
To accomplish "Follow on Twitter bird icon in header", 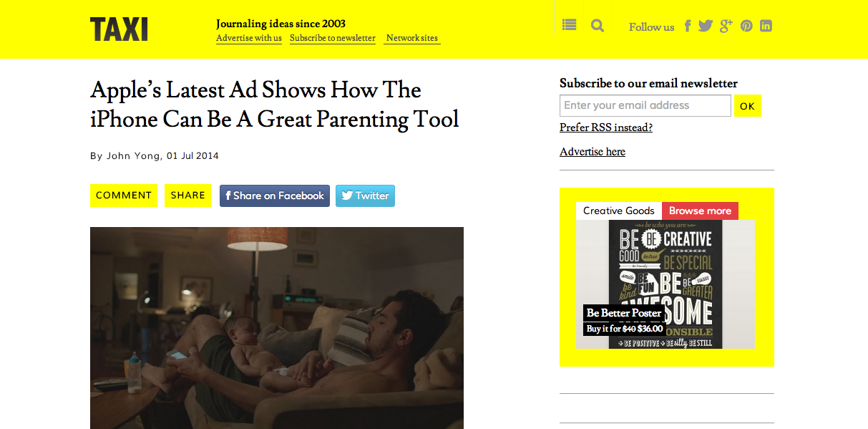I will 706,26.
